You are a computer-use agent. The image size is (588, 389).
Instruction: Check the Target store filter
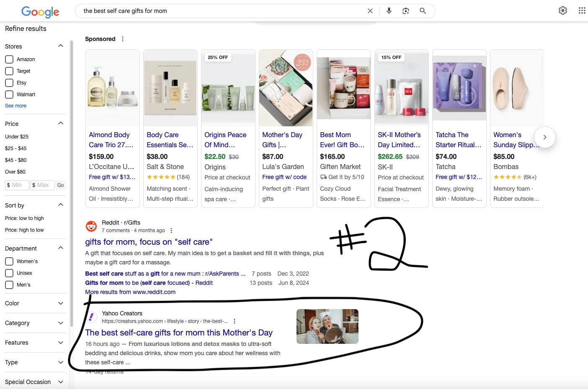point(9,71)
